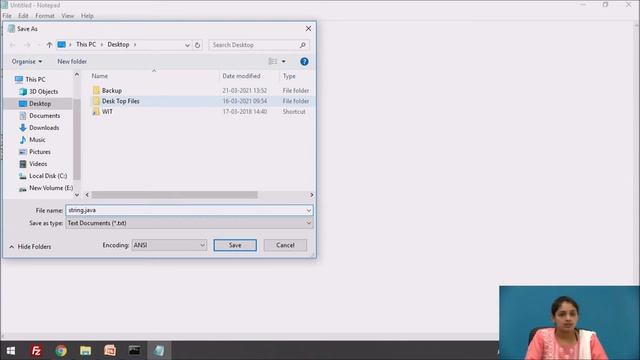This screenshot has height=360, width=640.
Task: Click the horizontal scrollbar in file list
Action: click(174, 195)
